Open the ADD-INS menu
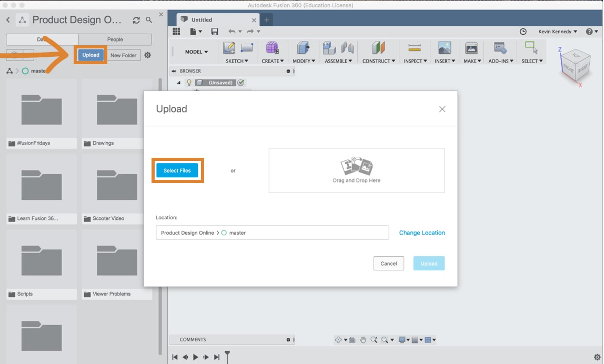Viewport: 604px width, 364px height. (501, 61)
